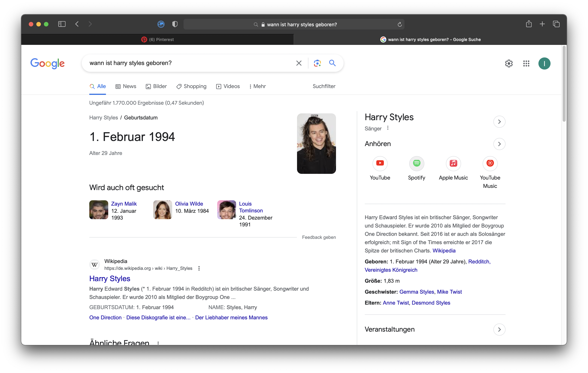The width and height of the screenshot is (588, 373).
Task: Open the Wikipedia link in the description
Action: (x=444, y=251)
